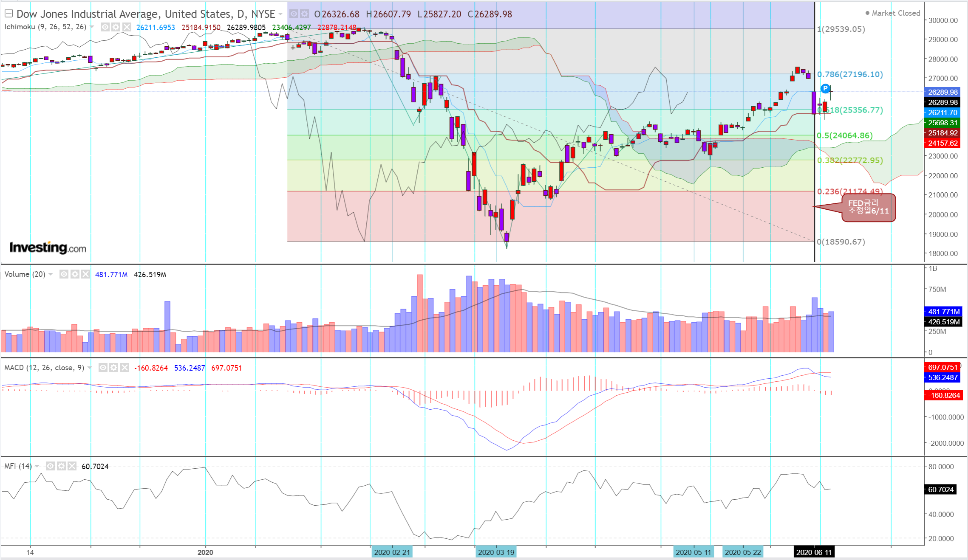Remove the MACD indicator with its X
This screenshot has height=560, width=968.
[125, 368]
